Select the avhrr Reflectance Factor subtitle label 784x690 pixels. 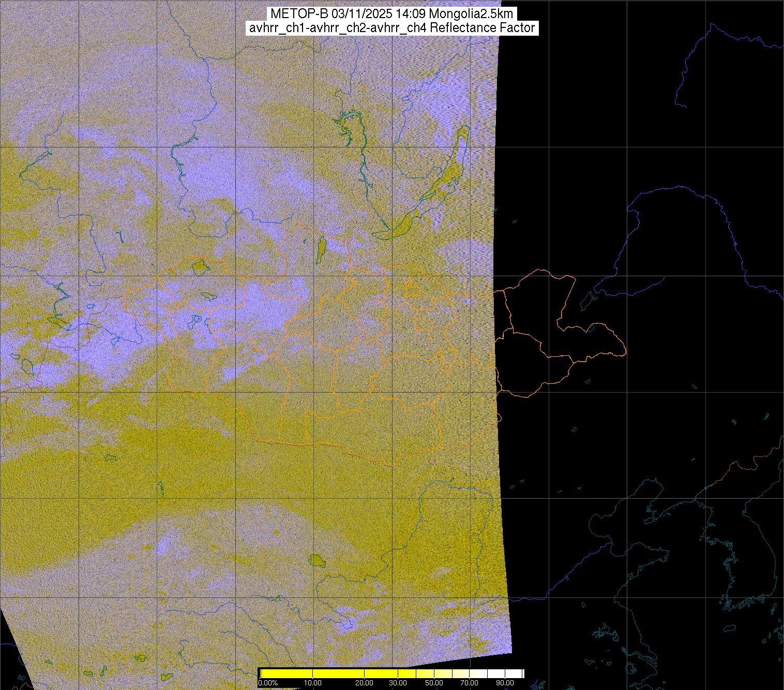point(391,28)
